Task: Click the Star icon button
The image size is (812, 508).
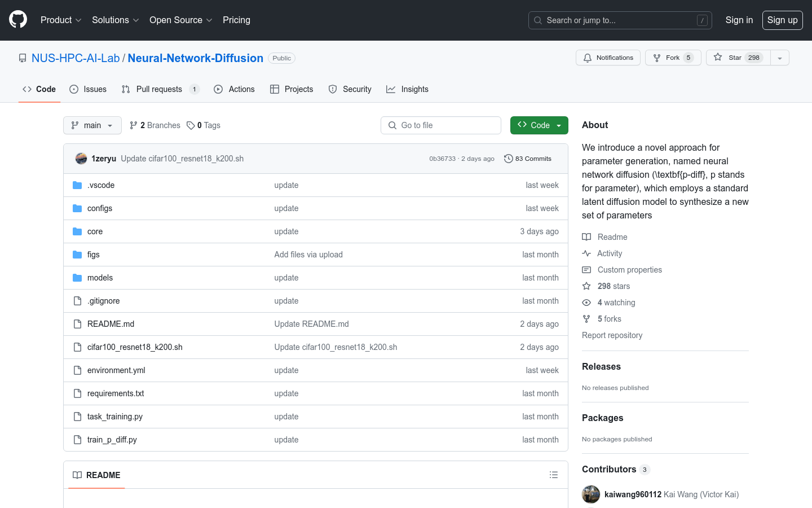Action: point(718,58)
